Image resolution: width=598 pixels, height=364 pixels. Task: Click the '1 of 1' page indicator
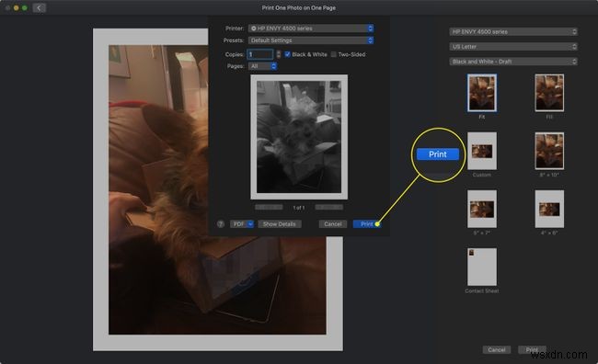(299, 208)
